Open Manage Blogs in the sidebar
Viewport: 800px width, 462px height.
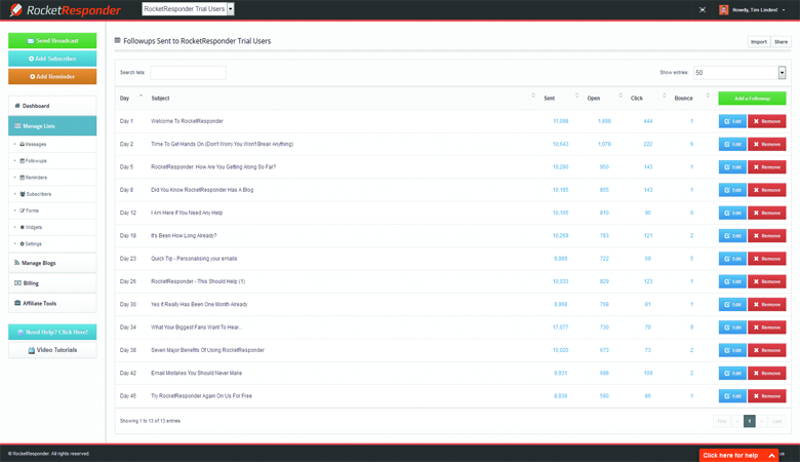(52, 263)
